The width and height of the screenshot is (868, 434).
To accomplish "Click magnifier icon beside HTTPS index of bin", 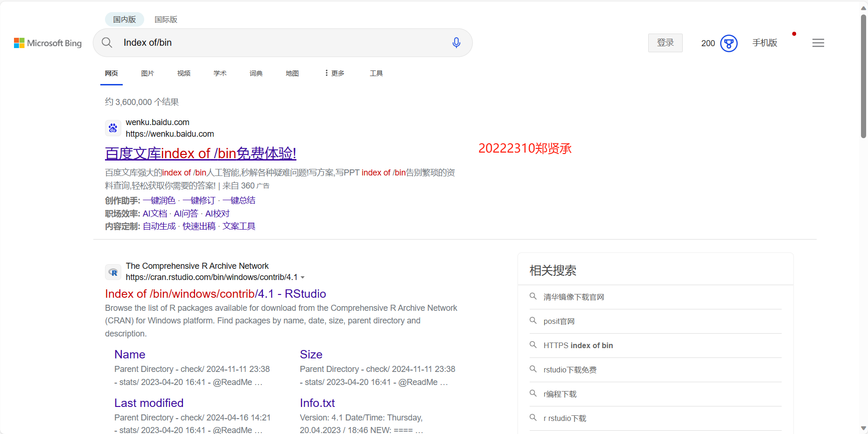I will click(533, 345).
